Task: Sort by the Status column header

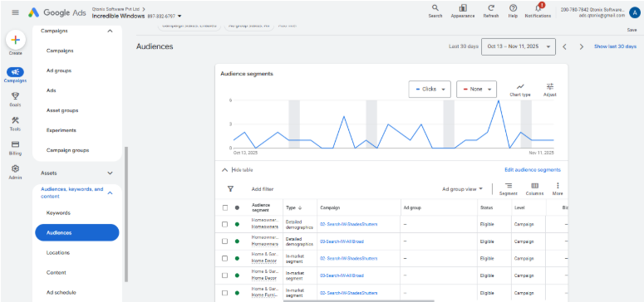Action: [486, 207]
